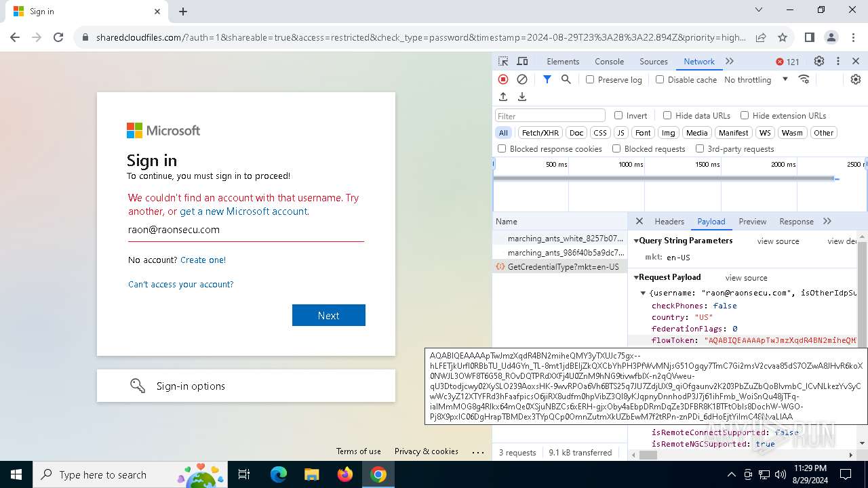Collapse Query String Parameters section
The height and width of the screenshot is (488, 868).
(637, 241)
